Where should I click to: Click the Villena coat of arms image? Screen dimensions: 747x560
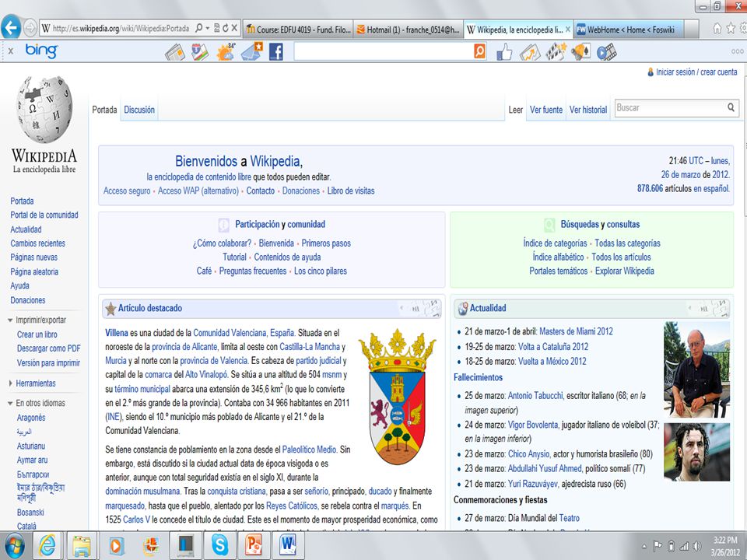point(398,397)
